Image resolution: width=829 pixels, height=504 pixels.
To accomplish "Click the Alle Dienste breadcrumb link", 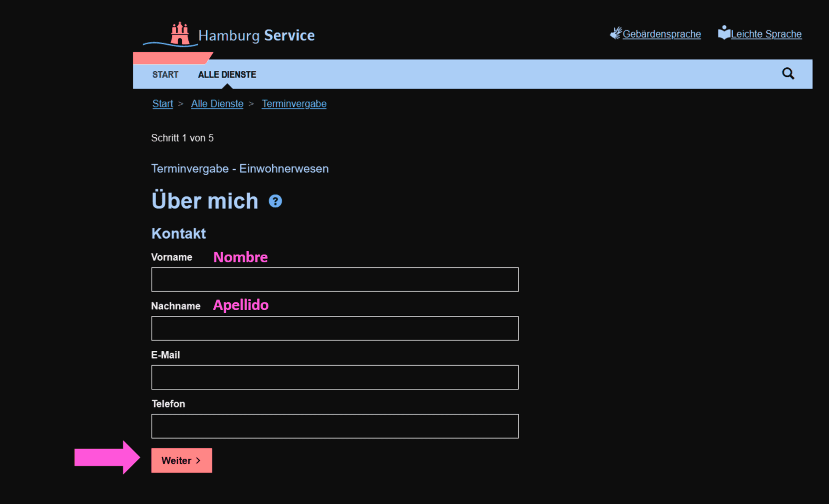I will click(217, 104).
